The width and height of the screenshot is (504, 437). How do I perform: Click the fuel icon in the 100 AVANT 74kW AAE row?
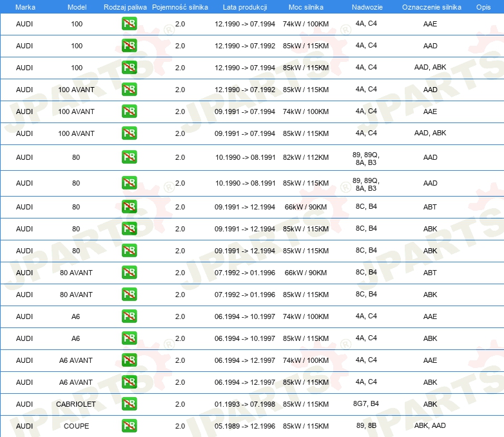point(129,112)
